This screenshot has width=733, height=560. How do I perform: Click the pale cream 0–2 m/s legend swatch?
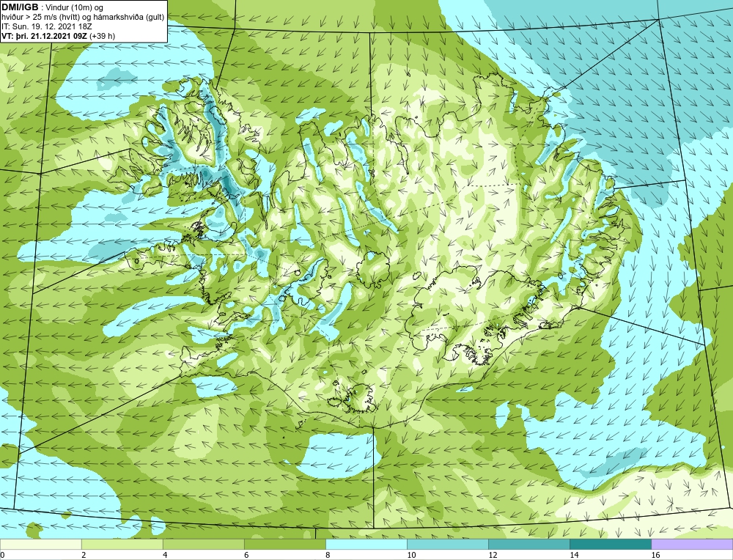pos(40,544)
